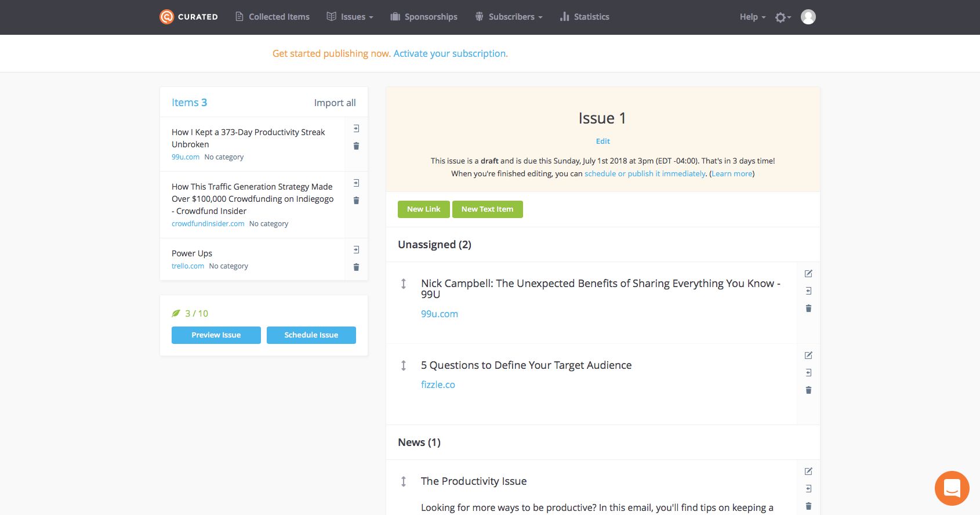This screenshot has height=515, width=980.
Task: Click Edit under Issue 1 title
Action: [603, 141]
